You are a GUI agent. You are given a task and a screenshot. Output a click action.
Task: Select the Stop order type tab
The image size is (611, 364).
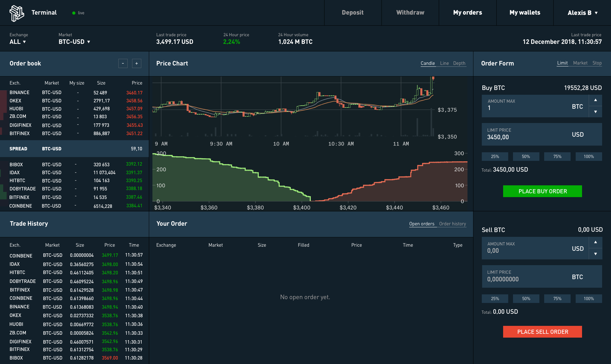(597, 63)
